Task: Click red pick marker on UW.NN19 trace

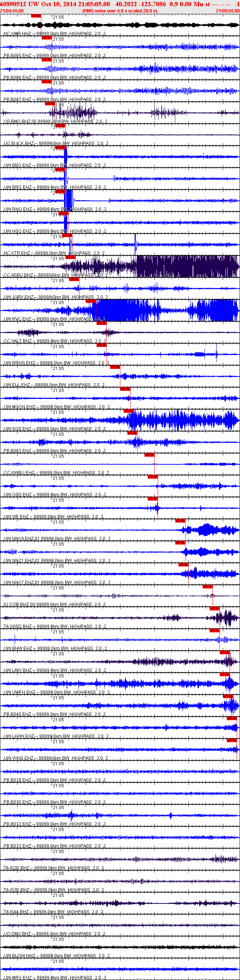Action: (x=180, y=521)
